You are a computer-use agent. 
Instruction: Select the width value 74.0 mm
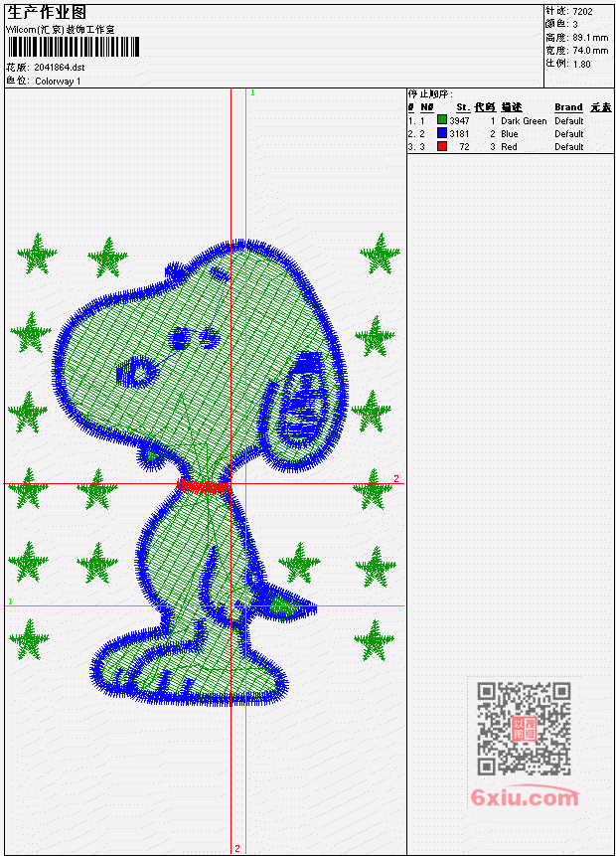click(590, 51)
